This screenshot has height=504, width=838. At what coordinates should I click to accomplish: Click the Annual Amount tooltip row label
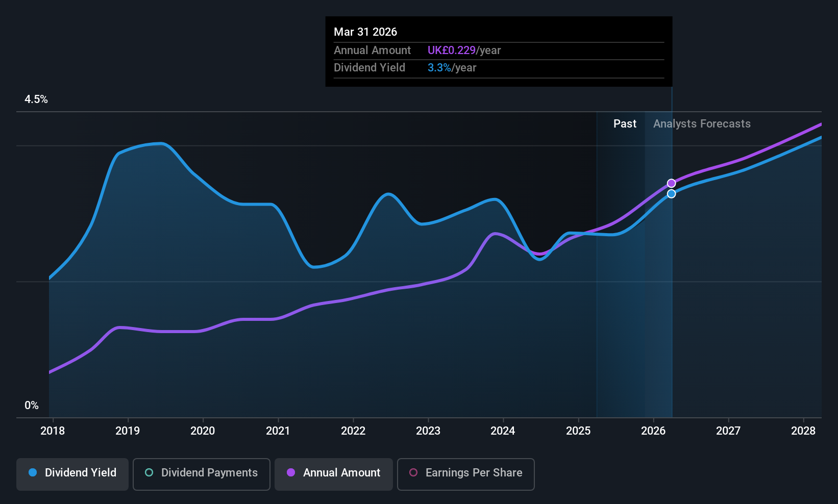point(372,51)
